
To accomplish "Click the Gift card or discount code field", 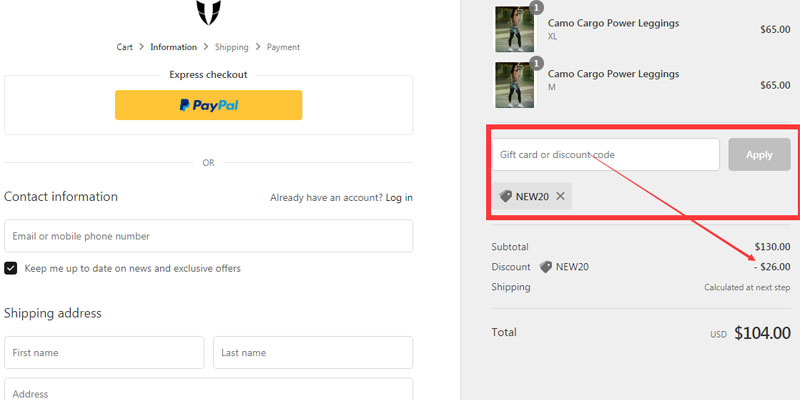I will [605, 155].
